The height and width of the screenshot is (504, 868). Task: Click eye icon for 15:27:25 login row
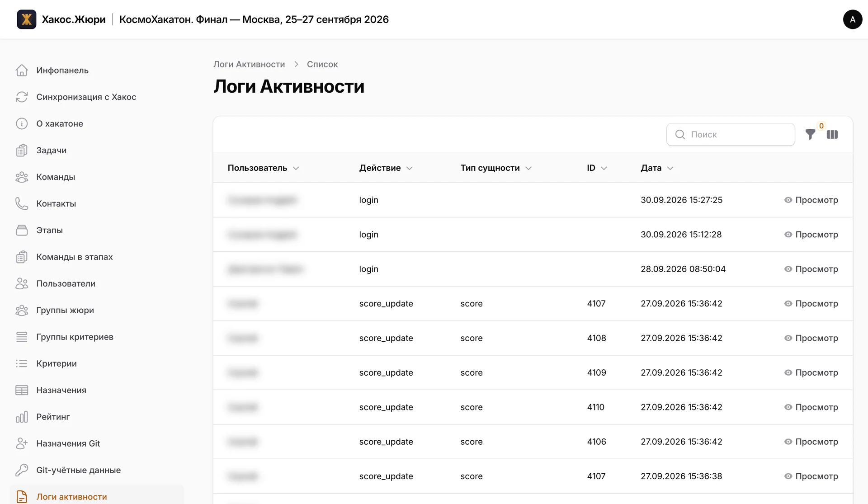788,200
